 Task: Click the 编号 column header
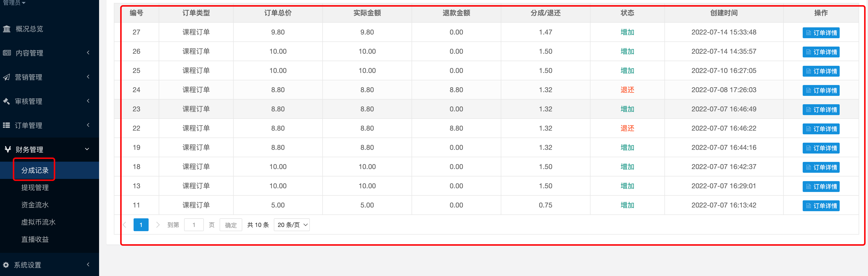pos(137,13)
